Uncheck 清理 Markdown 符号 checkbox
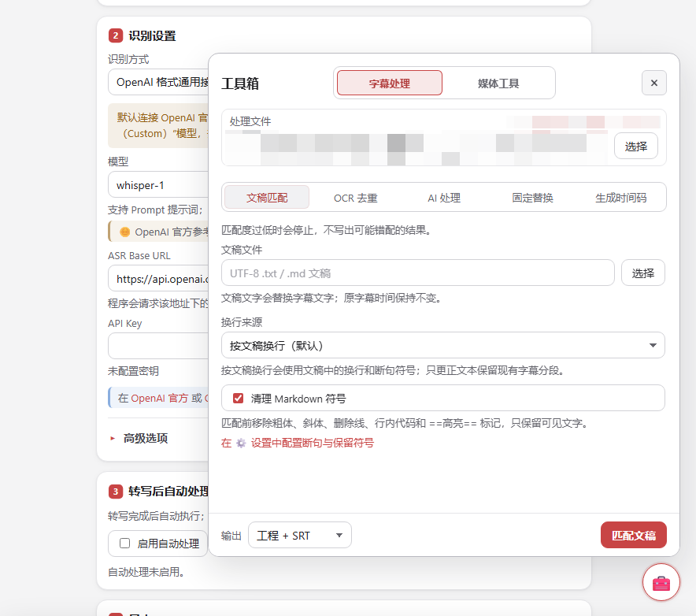 pos(239,399)
